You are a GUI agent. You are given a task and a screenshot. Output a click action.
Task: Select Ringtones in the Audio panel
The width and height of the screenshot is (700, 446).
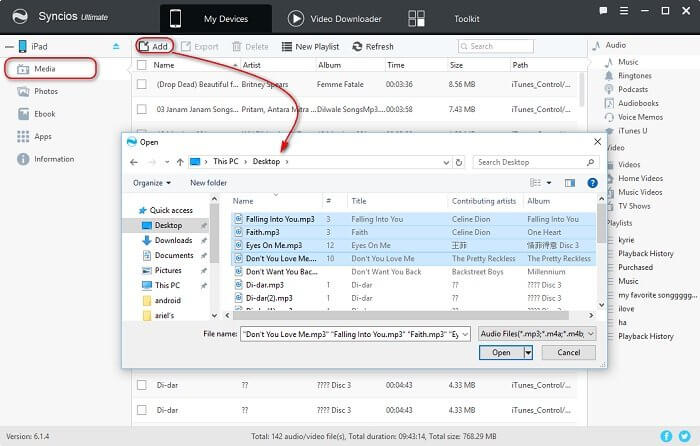point(634,75)
